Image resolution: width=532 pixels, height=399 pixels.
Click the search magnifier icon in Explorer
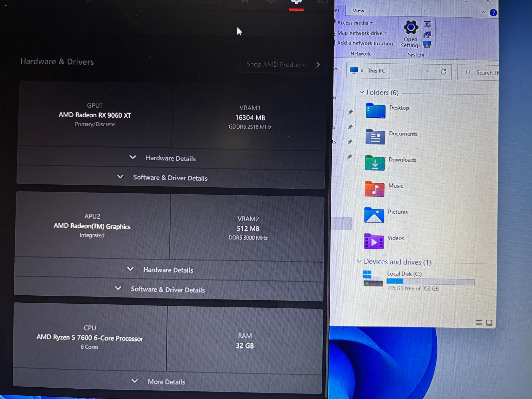(x=467, y=72)
